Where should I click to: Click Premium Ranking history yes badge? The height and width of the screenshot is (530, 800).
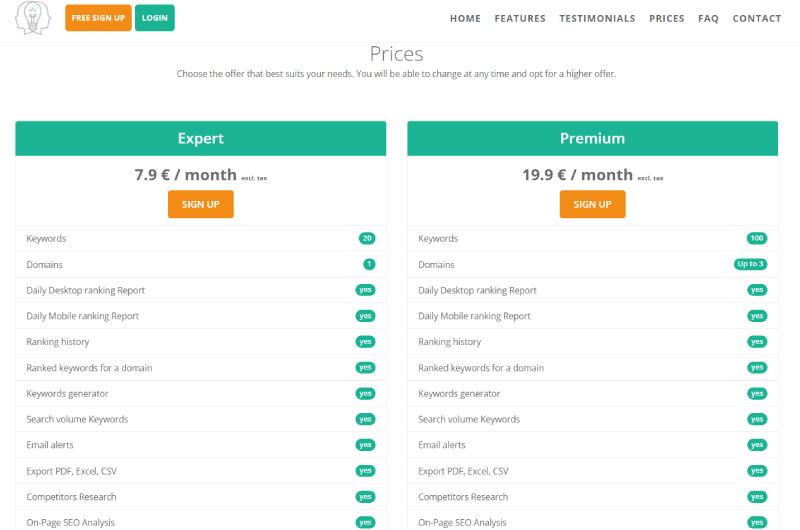tap(757, 342)
